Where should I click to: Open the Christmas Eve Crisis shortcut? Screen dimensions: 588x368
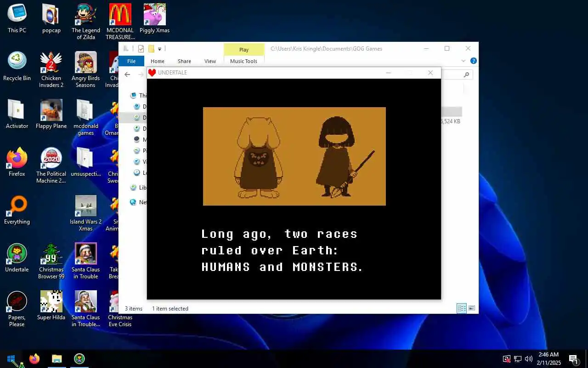[x=120, y=309]
